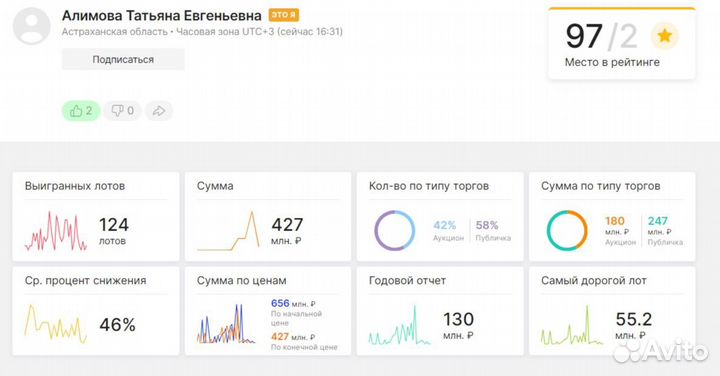
Task: Click the Годовой отчет card title
Action: click(407, 281)
